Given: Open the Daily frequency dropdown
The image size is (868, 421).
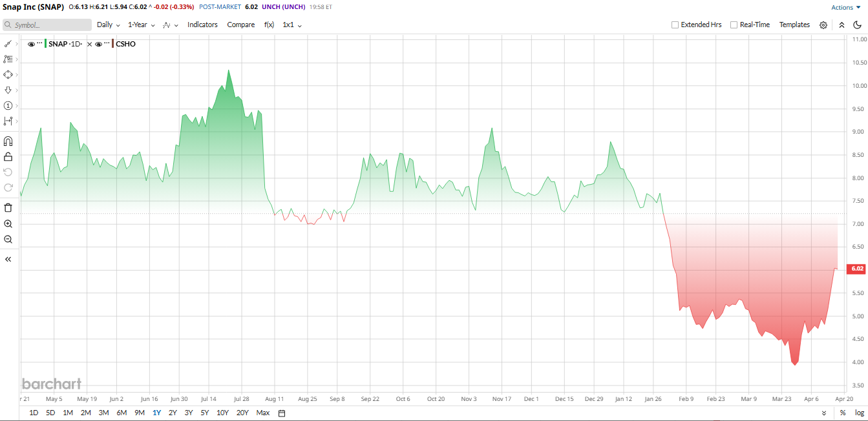Looking at the screenshot, I should click(109, 25).
